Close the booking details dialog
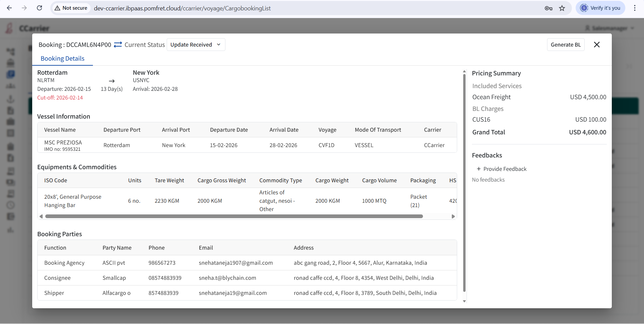Screen dimensions: 644x324 tap(597, 45)
